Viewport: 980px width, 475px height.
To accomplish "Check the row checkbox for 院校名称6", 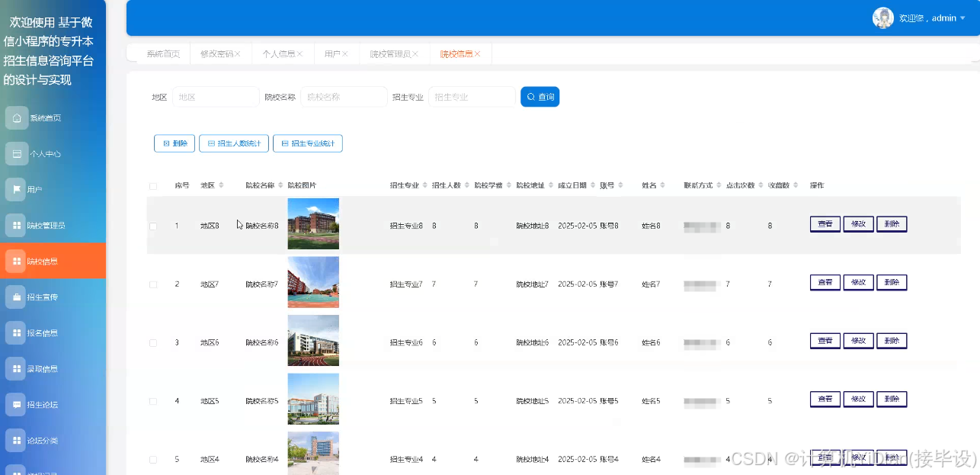I will click(152, 342).
